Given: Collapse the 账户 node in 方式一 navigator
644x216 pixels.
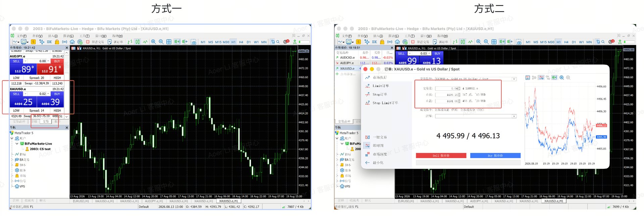Looking at the screenshot, I should click(12, 138).
